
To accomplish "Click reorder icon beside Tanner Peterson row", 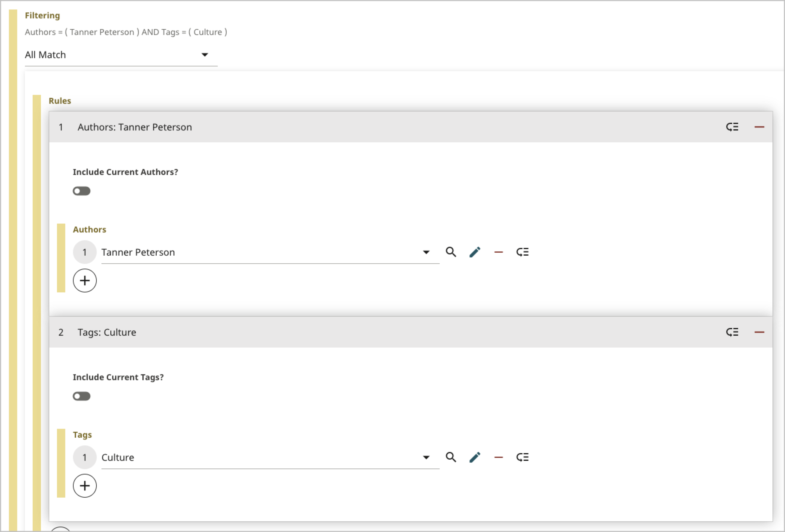I will 522,252.
